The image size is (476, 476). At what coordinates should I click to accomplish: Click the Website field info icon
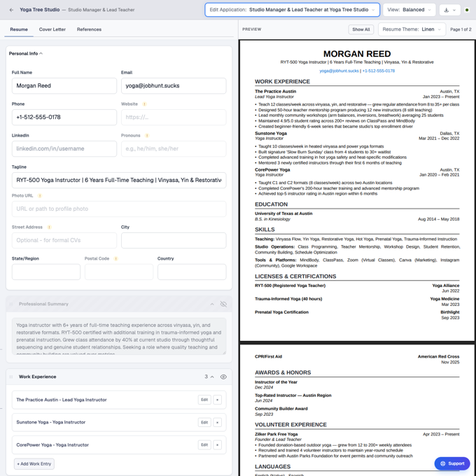click(x=144, y=104)
